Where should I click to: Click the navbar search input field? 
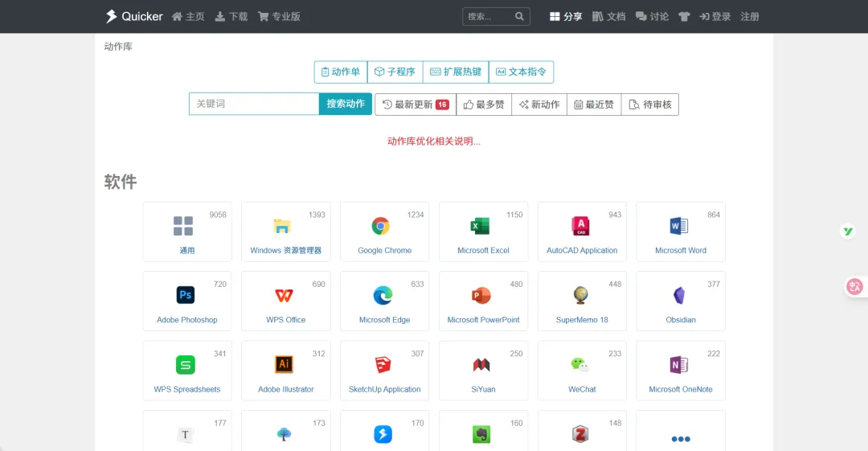tap(489, 17)
